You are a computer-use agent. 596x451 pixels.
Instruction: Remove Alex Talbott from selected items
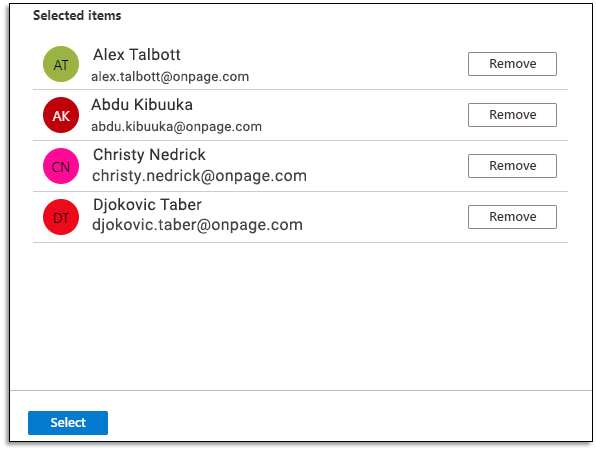tap(512, 64)
